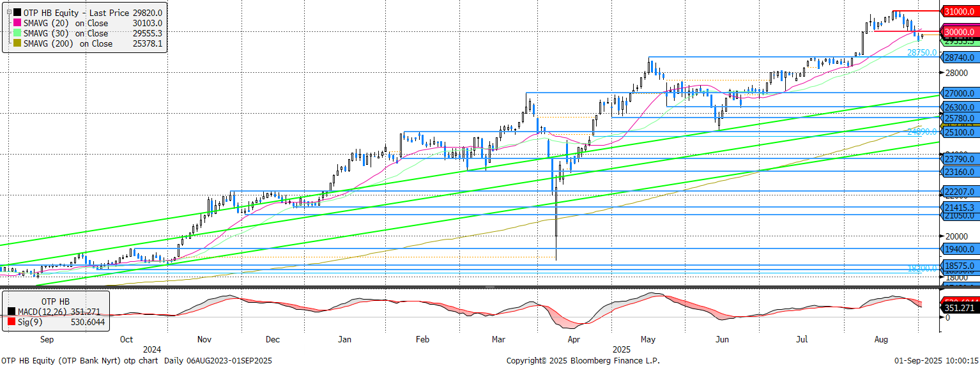
Task: Click the blue 23160.0 level label
Action: tap(960, 172)
